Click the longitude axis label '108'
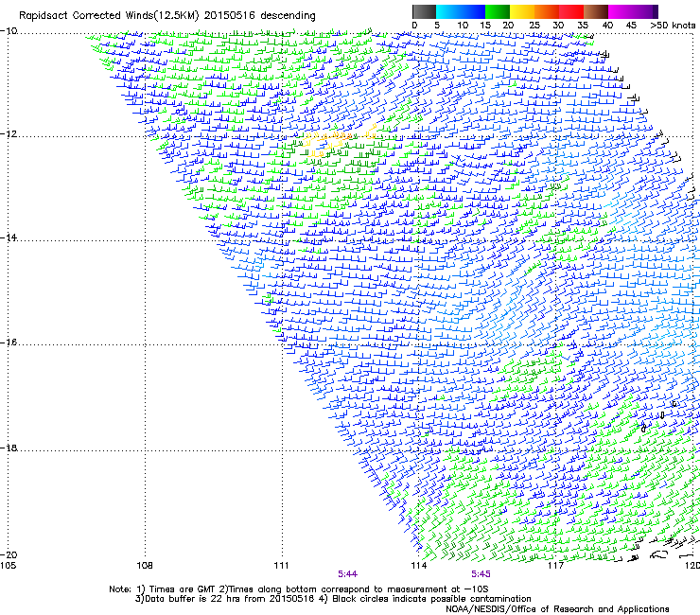Screen dimensions: 700x615 [145, 566]
